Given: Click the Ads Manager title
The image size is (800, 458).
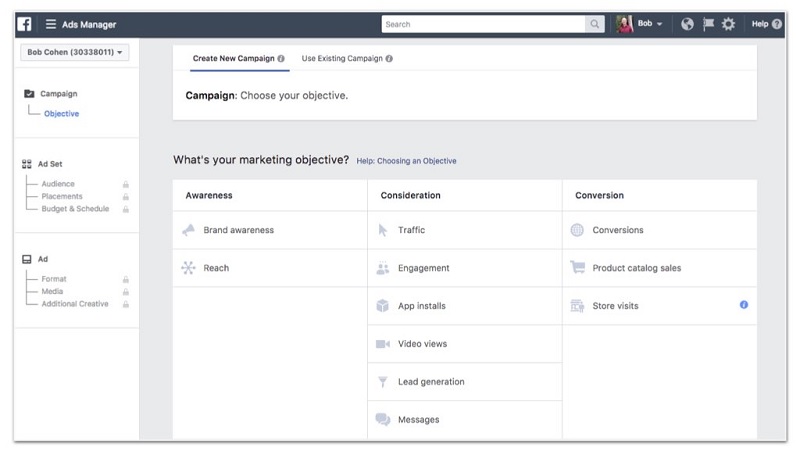Looking at the screenshot, I should pos(89,24).
